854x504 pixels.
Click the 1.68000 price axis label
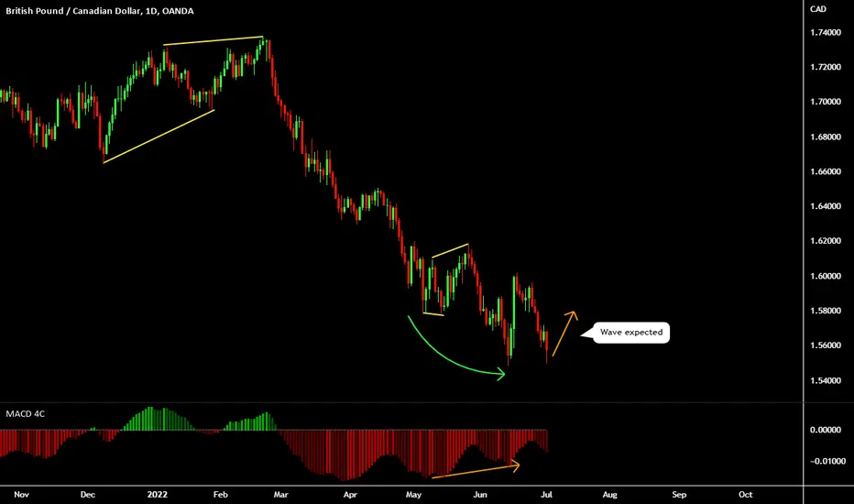[826, 137]
